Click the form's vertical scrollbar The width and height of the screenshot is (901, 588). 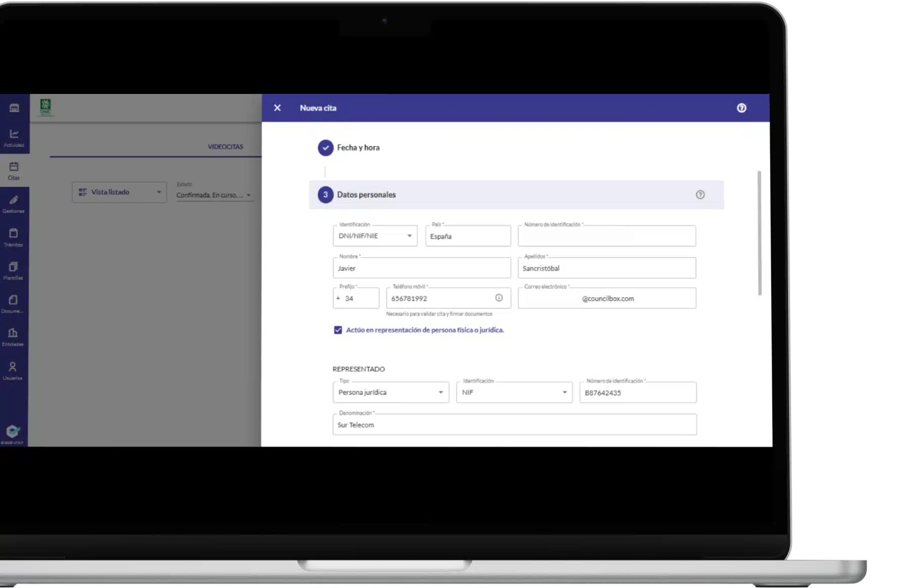[759, 232]
